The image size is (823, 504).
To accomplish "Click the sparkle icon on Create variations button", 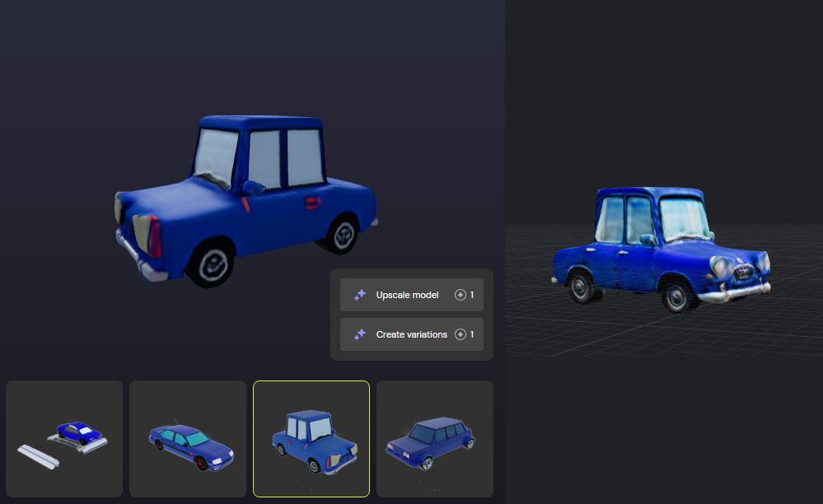I will [359, 334].
